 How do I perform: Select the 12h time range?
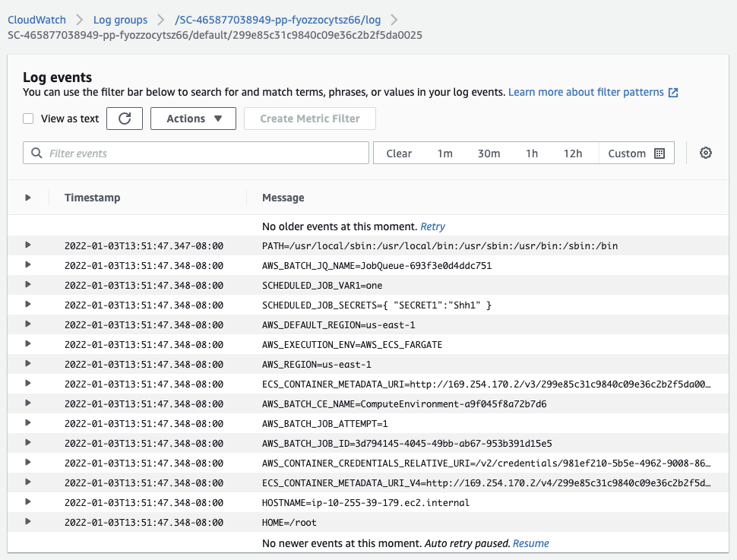(x=572, y=153)
